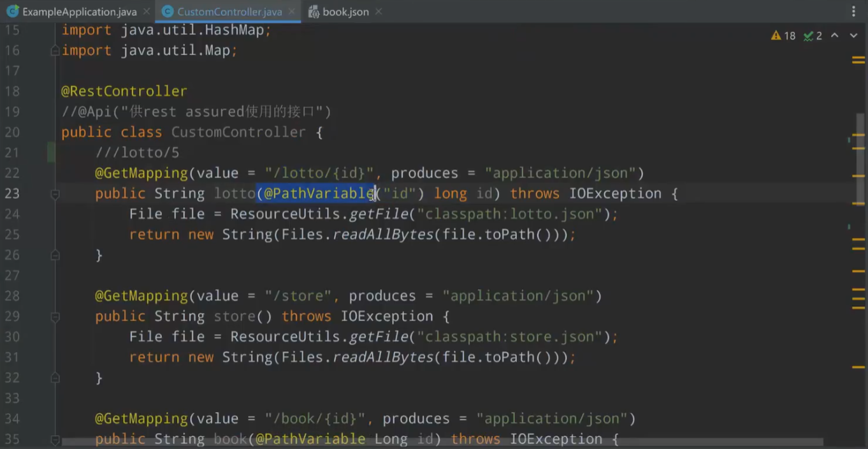Jump to next highlighted problem arrow
The height and width of the screenshot is (449, 868).
tap(853, 36)
